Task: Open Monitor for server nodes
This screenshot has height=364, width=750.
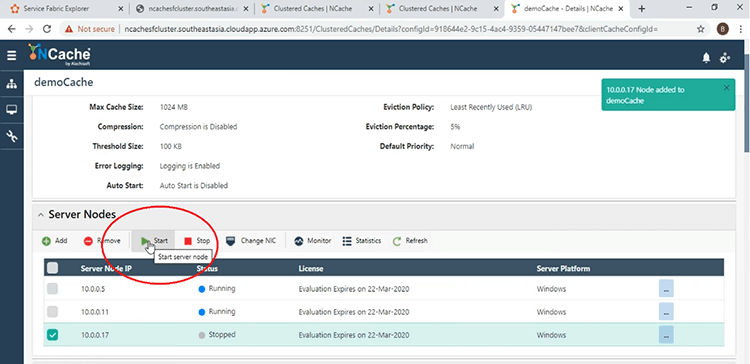Action: coord(312,241)
